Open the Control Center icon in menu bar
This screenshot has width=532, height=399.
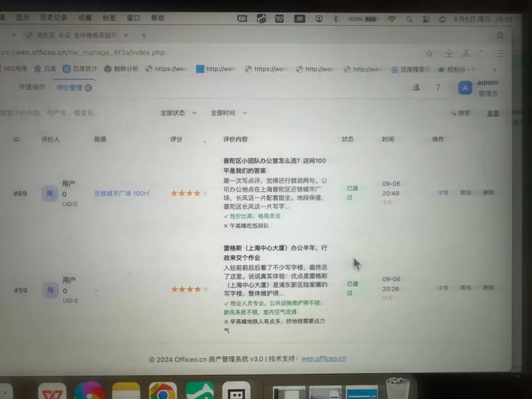(426, 20)
